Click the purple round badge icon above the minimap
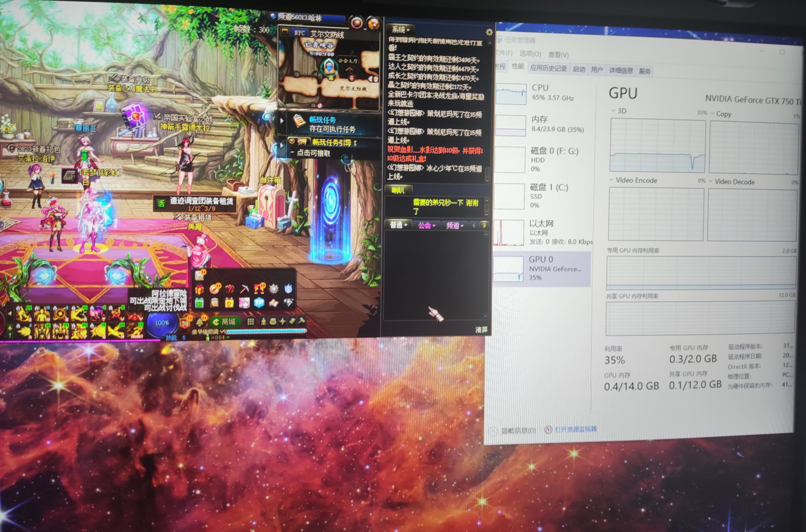Image resolution: width=806 pixels, height=532 pixels. [357, 23]
